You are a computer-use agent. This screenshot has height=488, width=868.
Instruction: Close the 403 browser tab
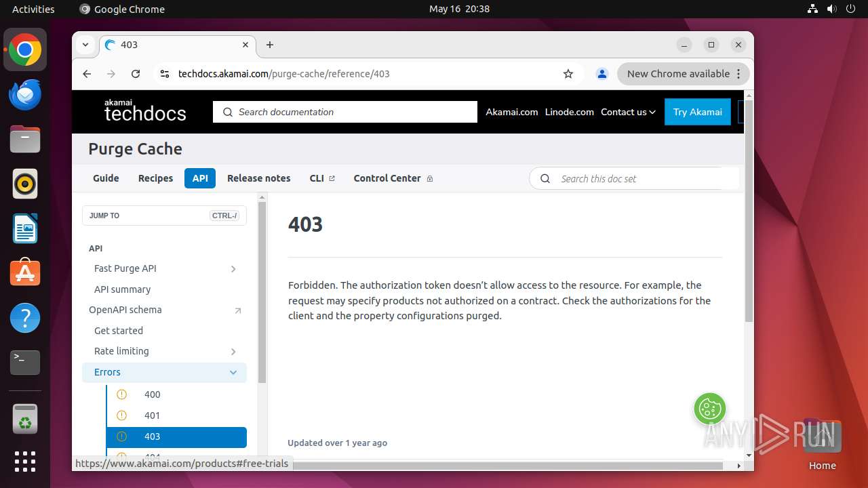245,45
